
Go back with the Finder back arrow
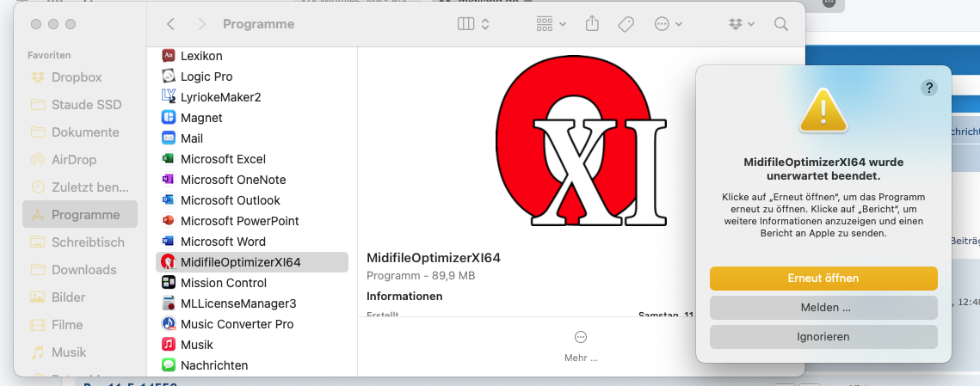(170, 24)
